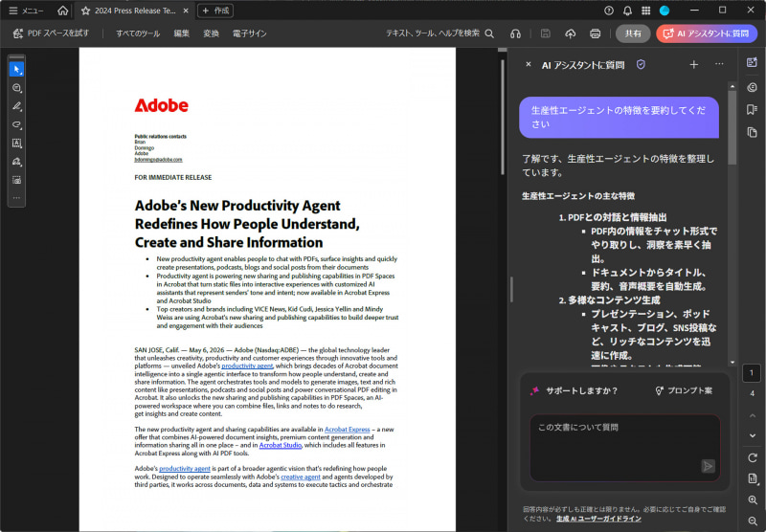The height and width of the screenshot is (532, 766).
Task: Open the first productivity agent link in document
Action: click(x=247, y=366)
